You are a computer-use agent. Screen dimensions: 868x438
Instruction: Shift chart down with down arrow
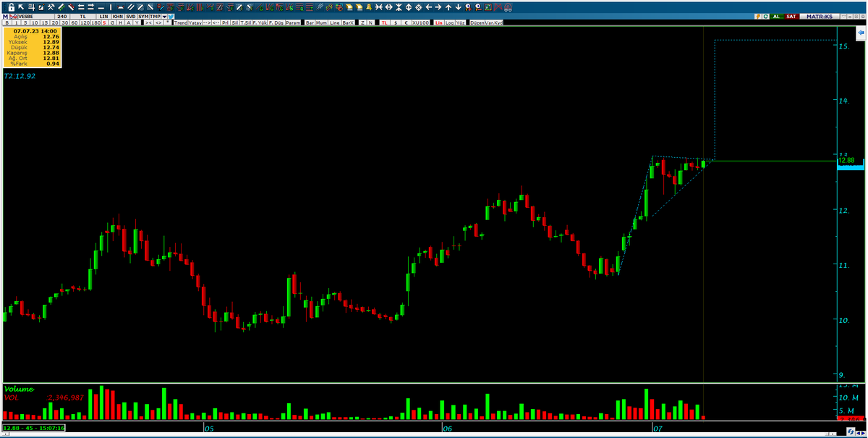(459, 7)
